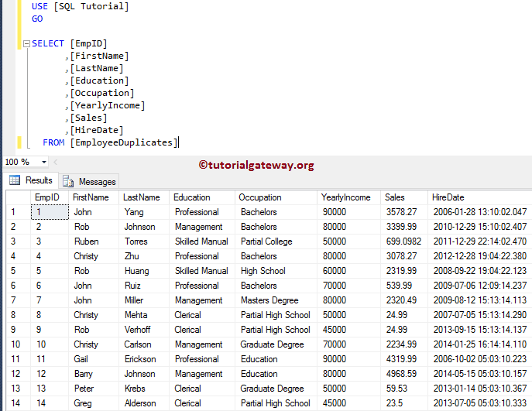Viewport: 532px width, 411px height.
Task: Select the cell 'Mehta'
Action: (x=144, y=315)
